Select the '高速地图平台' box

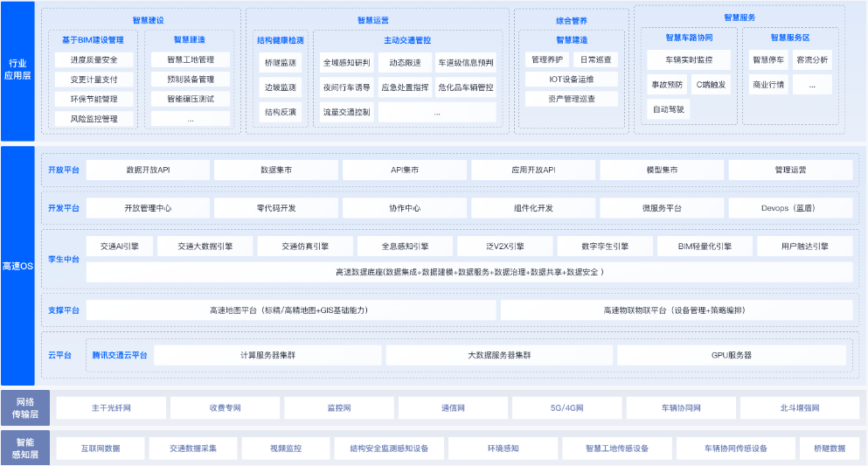291,310
